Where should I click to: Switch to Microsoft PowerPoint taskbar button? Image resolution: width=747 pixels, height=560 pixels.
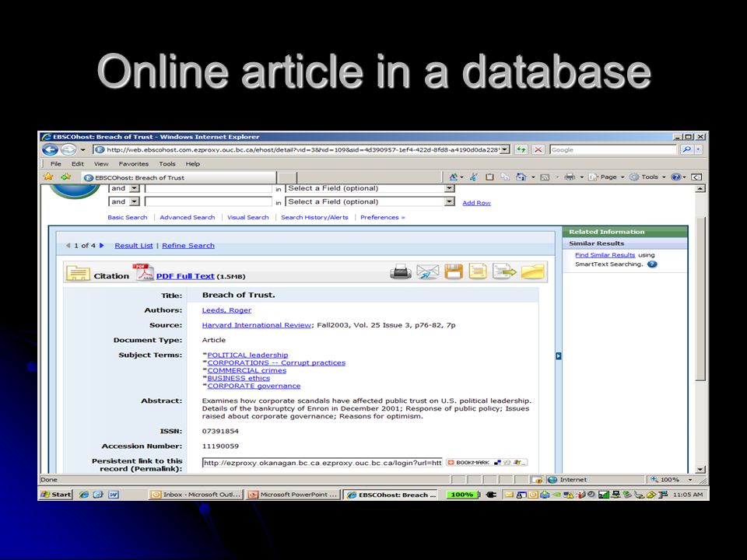pos(294,495)
